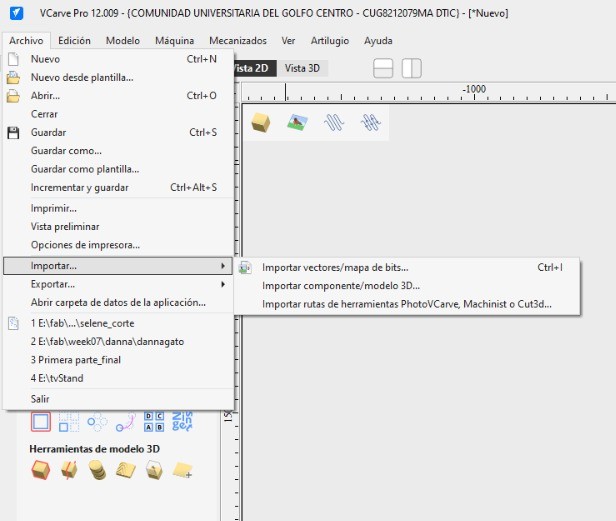Open the text nesting layout icon

pos(182,422)
